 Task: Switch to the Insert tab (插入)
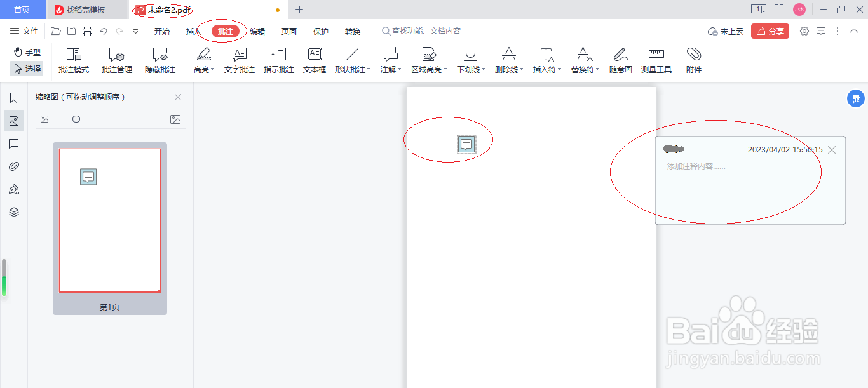193,31
